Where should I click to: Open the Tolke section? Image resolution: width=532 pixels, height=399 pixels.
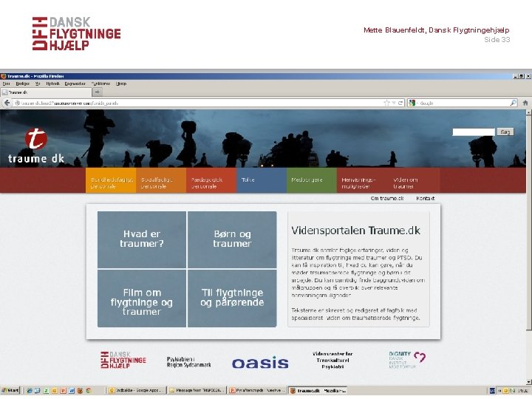[x=262, y=180]
